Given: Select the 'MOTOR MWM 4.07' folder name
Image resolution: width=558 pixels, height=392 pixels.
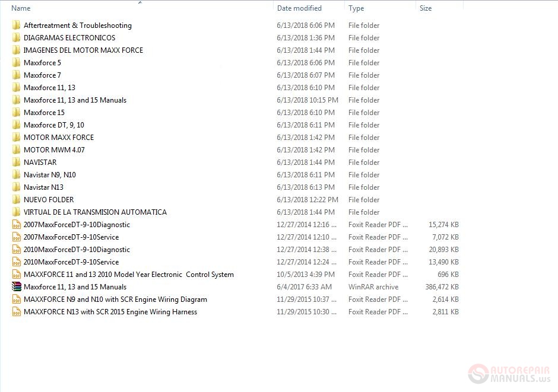Looking at the screenshot, I should (x=54, y=149).
